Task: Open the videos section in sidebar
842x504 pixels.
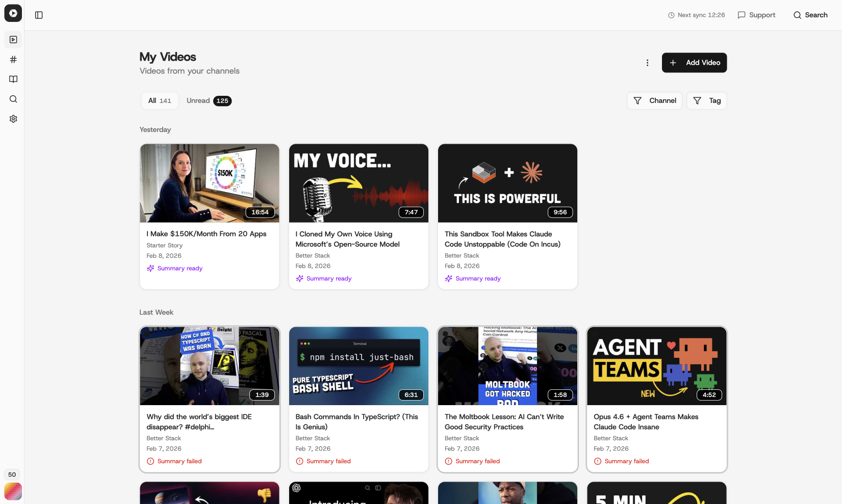Action: point(13,40)
